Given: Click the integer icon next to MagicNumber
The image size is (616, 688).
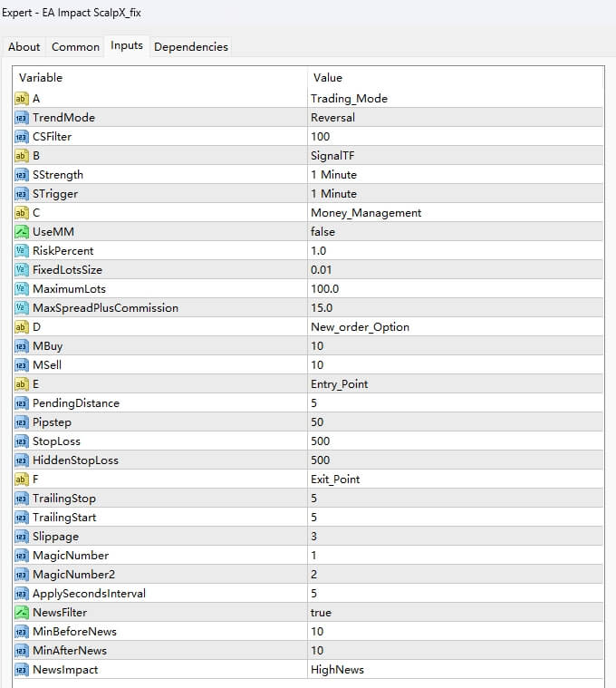Looking at the screenshot, I should 21,555.
